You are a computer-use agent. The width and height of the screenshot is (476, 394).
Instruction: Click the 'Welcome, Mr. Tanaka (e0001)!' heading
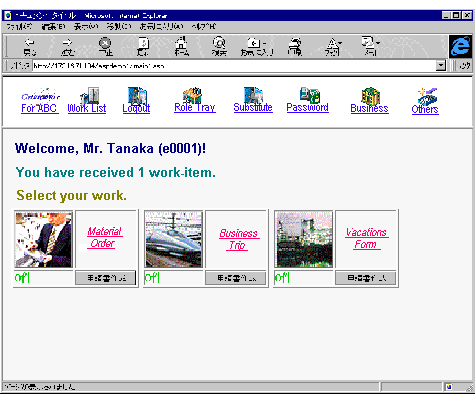[110, 148]
